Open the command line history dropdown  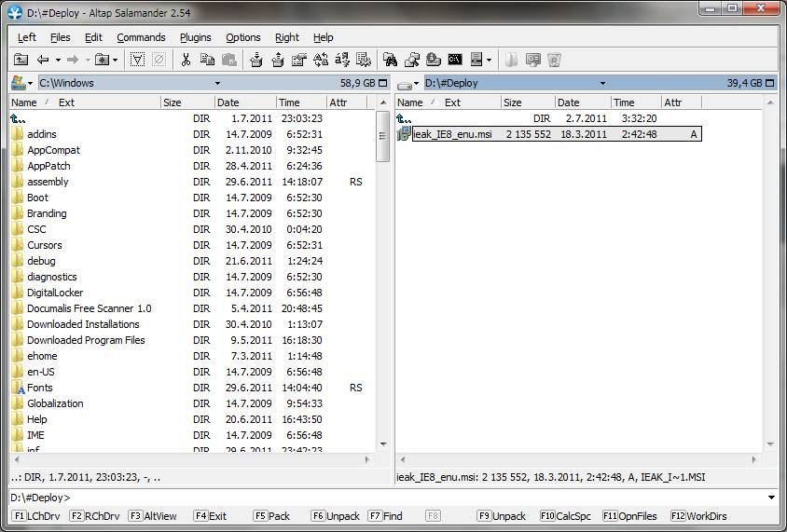click(x=770, y=498)
